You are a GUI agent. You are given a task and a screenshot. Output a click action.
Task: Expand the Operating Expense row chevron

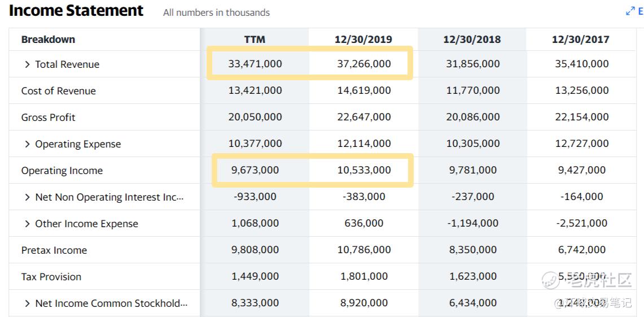(27, 144)
